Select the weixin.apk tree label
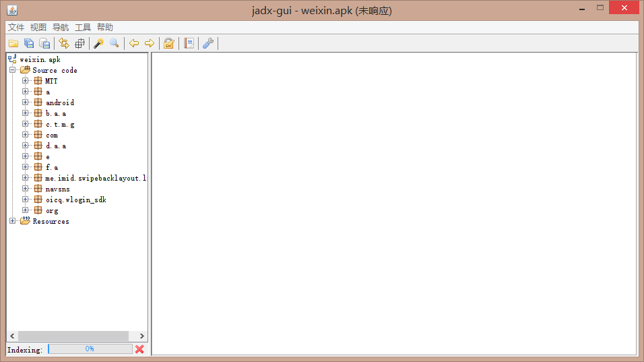Viewport: 644px width, 362px height. coord(40,59)
